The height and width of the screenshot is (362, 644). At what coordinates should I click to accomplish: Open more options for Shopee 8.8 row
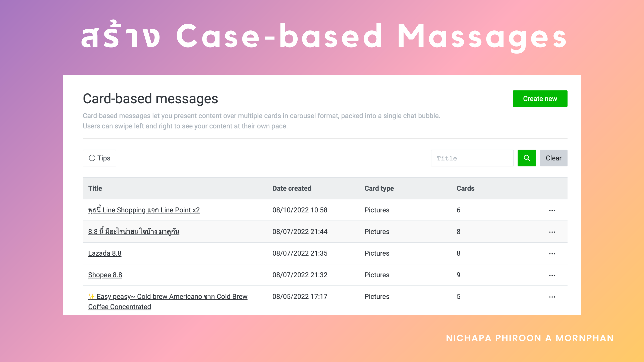coord(552,275)
